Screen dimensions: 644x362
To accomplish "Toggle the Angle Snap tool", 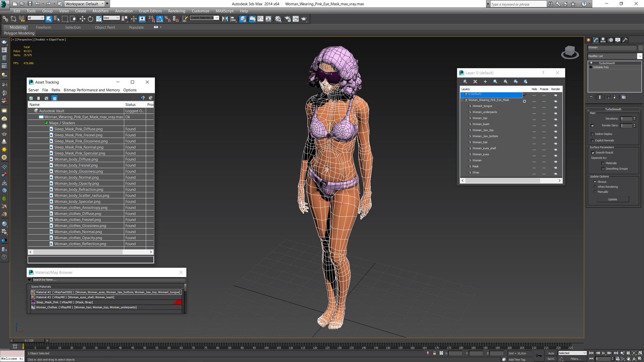I will (160, 19).
